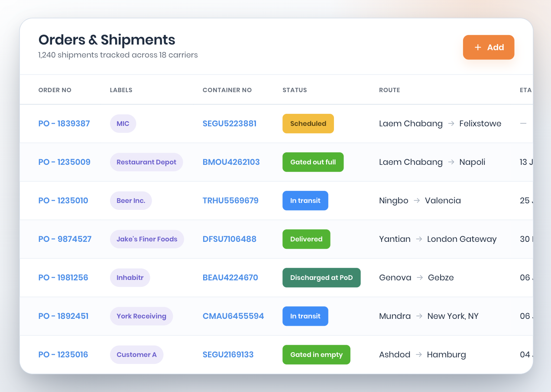Click the STATUS column header
The image size is (551, 392).
[x=295, y=90]
